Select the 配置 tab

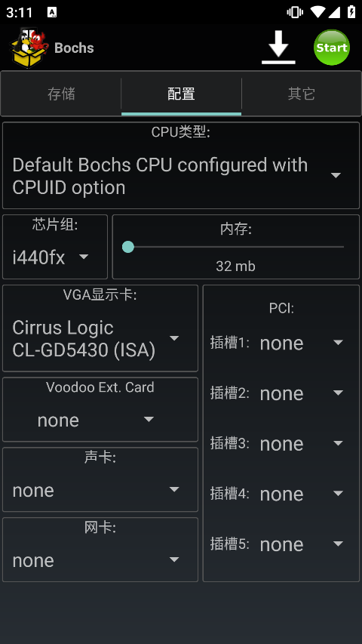tap(181, 94)
